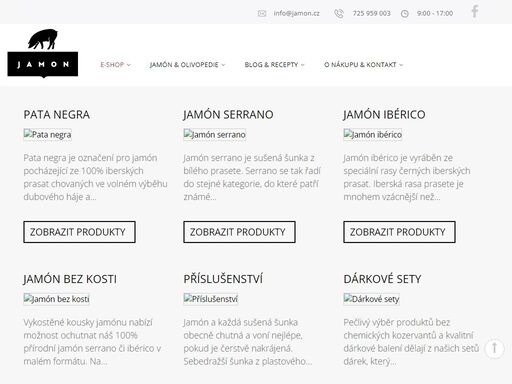Open the Příslušenství category heading

[x=223, y=279]
